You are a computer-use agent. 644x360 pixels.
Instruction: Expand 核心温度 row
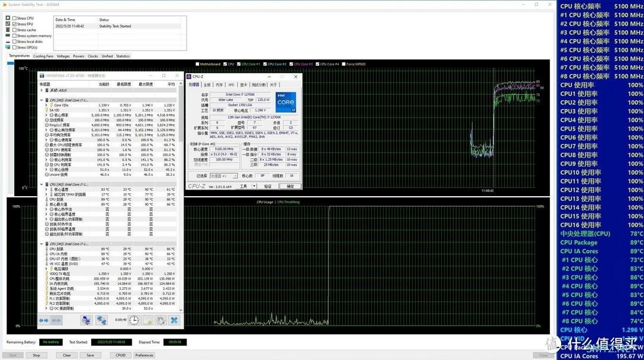click(x=46, y=189)
